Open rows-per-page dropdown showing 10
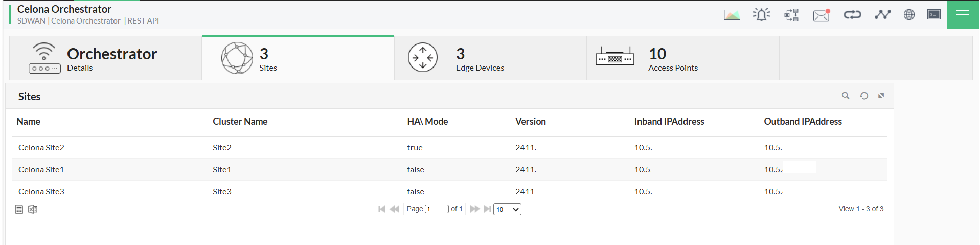This screenshot has height=245, width=980. click(507, 209)
